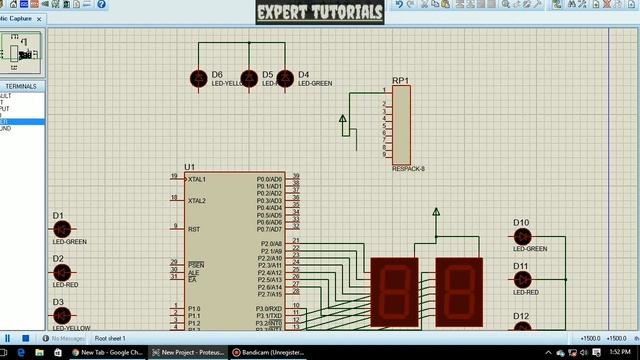Launch the 3D Visualizer toolbar icon
The image size is (640, 360).
click(x=45, y=4)
